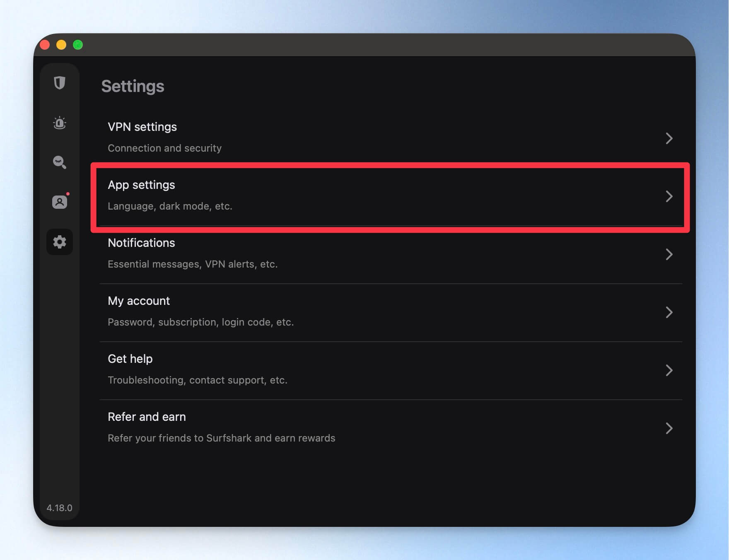Open VPN settings menu entry

[x=391, y=138]
